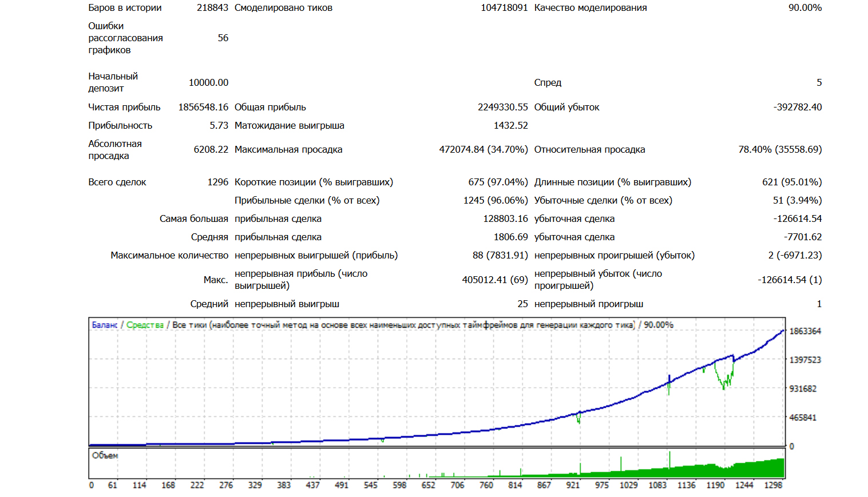The width and height of the screenshot is (868, 497).
Task: Click the short positions value 675 (97.04%)
Action: [x=498, y=182]
